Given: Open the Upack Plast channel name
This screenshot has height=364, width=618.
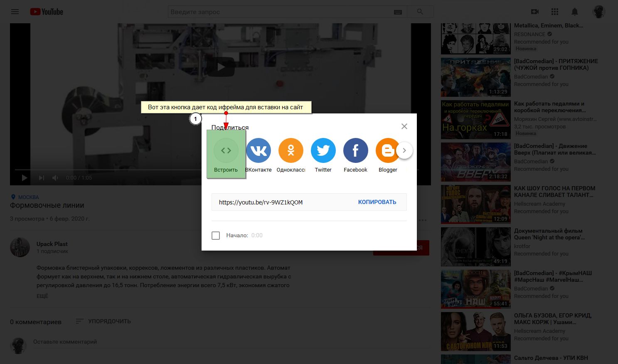Looking at the screenshot, I should (52, 244).
